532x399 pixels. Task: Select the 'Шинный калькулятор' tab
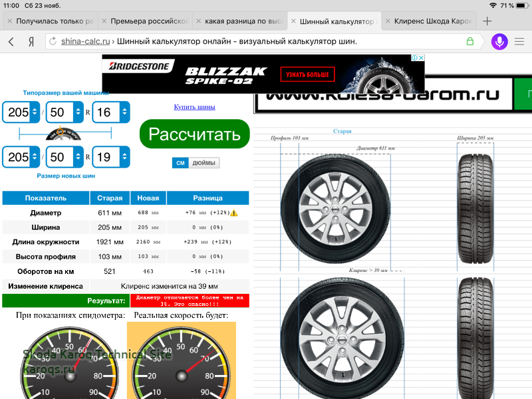(334, 21)
